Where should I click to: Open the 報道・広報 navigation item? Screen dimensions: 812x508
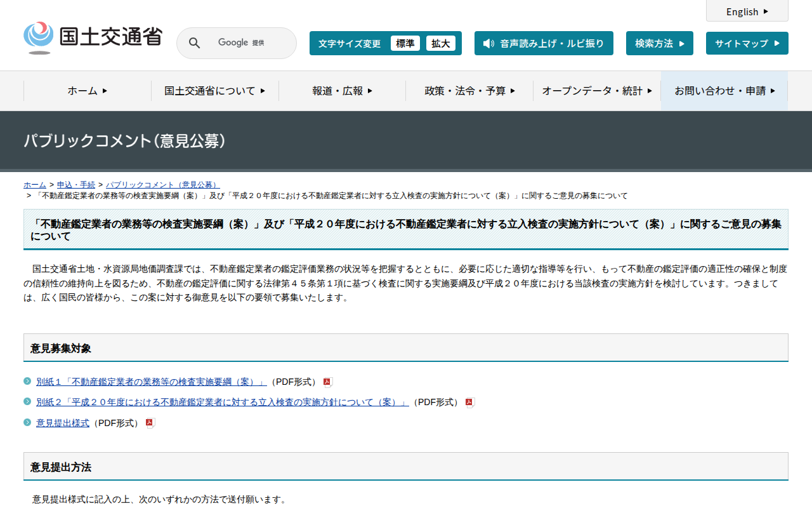pos(342,91)
